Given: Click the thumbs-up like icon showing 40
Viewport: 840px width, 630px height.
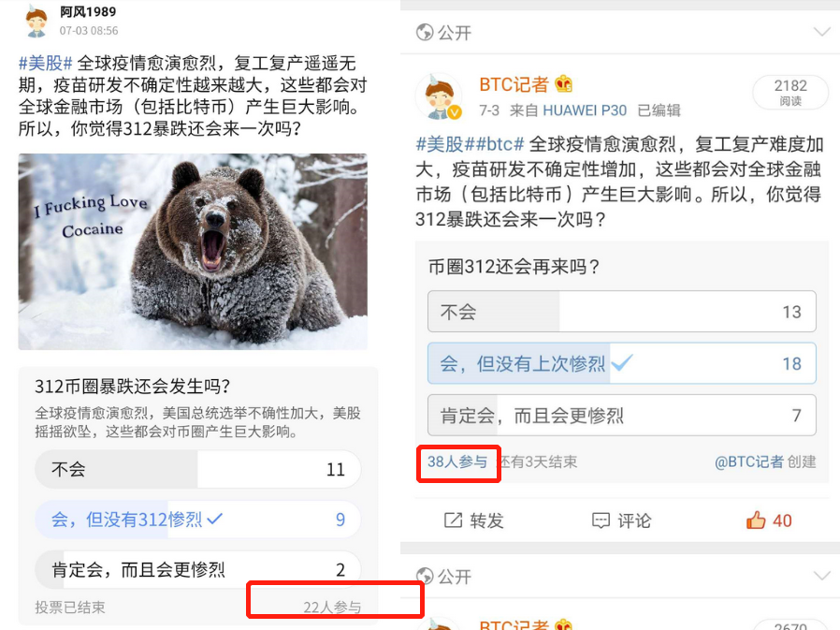Looking at the screenshot, I should pos(756,520).
